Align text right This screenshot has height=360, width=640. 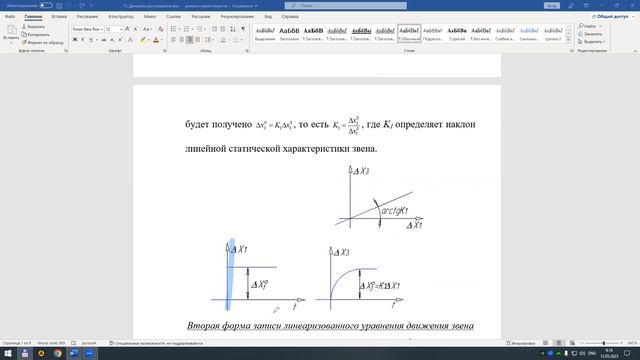(x=190, y=40)
